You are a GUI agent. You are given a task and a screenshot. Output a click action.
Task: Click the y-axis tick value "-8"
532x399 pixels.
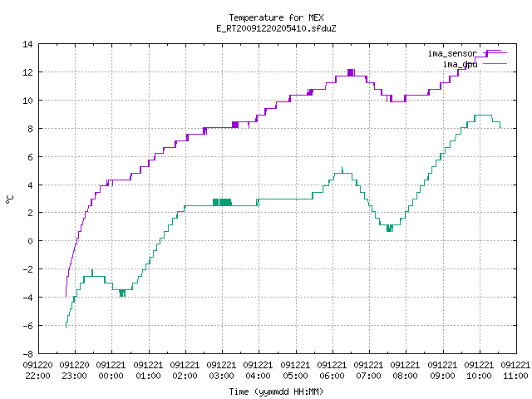(27, 354)
